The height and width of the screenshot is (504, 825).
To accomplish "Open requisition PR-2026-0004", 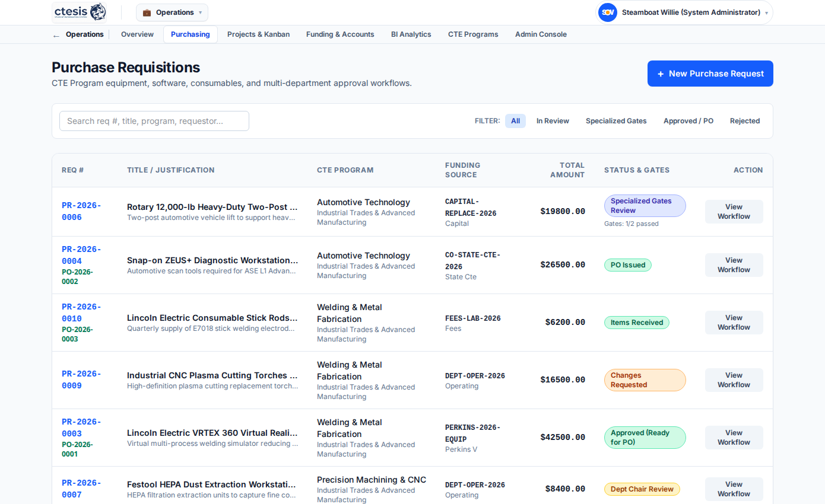I will (81, 255).
